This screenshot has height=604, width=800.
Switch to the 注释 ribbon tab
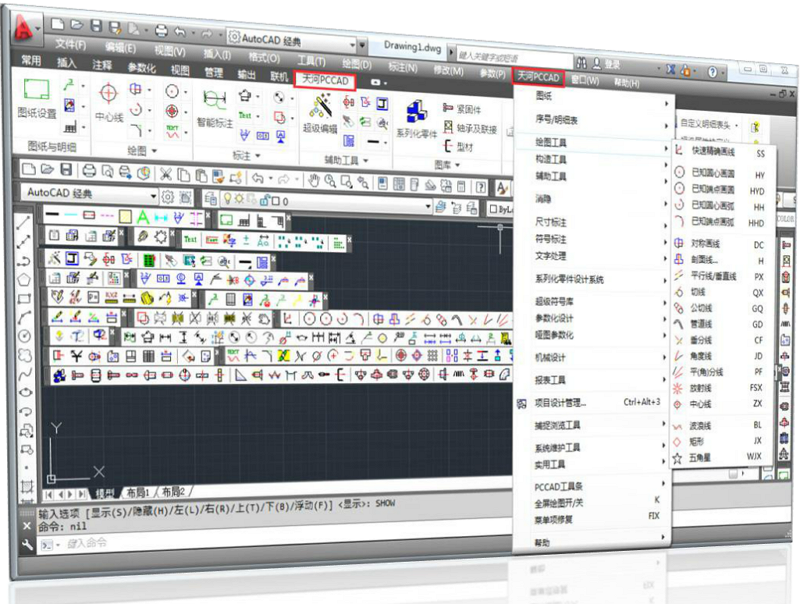click(x=102, y=64)
